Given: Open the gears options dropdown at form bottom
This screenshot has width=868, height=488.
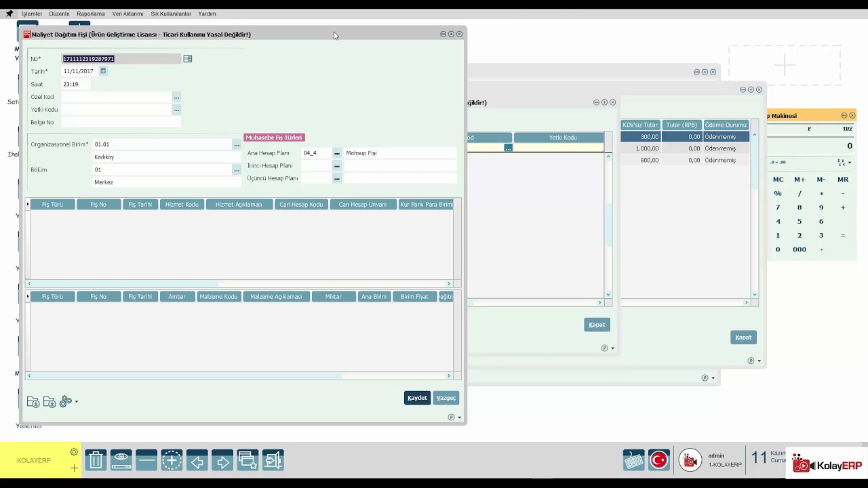Looking at the screenshot, I should (x=68, y=402).
